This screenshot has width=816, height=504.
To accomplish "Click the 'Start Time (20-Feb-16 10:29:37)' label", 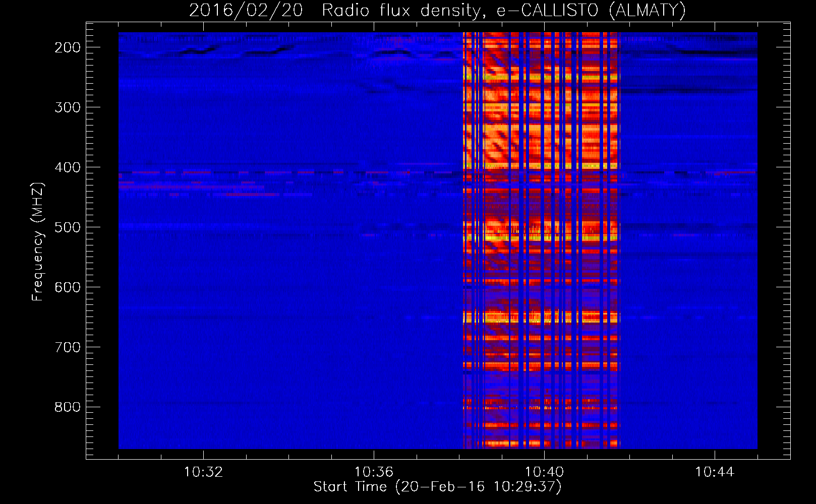I will (437, 487).
